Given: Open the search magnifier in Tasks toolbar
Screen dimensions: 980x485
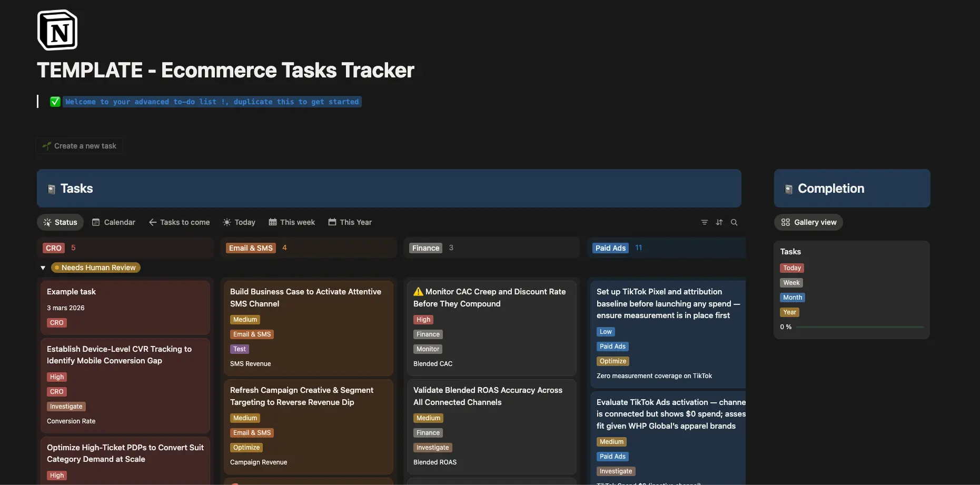Looking at the screenshot, I should click(734, 222).
